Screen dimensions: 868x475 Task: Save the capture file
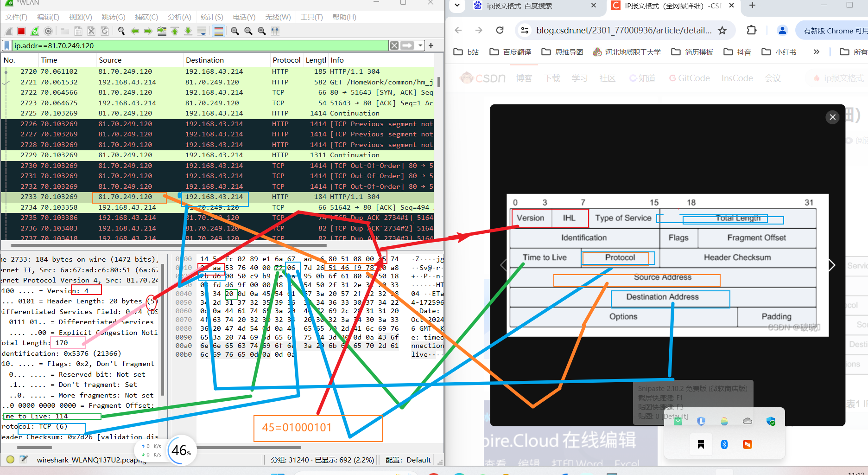[78, 31]
